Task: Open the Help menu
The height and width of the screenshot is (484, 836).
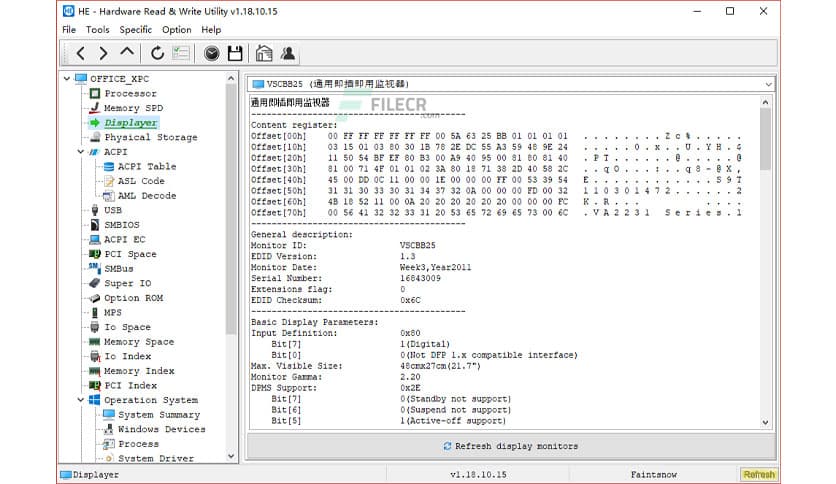Action: pyautogui.click(x=211, y=30)
